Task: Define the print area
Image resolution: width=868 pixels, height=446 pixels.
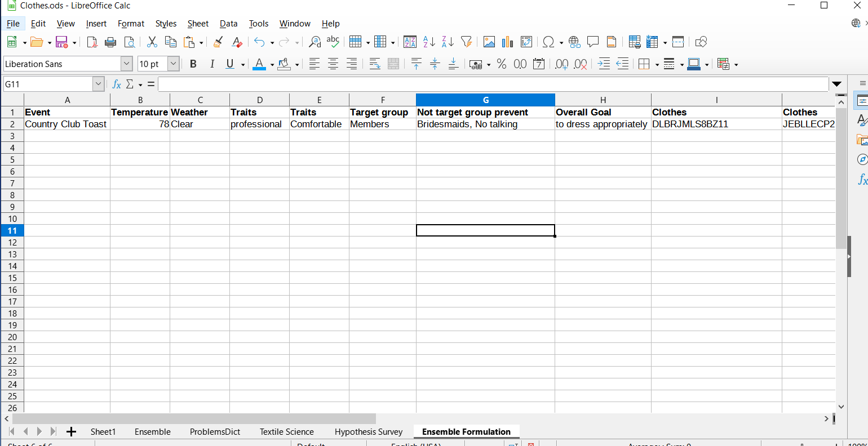Action: pos(634,42)
